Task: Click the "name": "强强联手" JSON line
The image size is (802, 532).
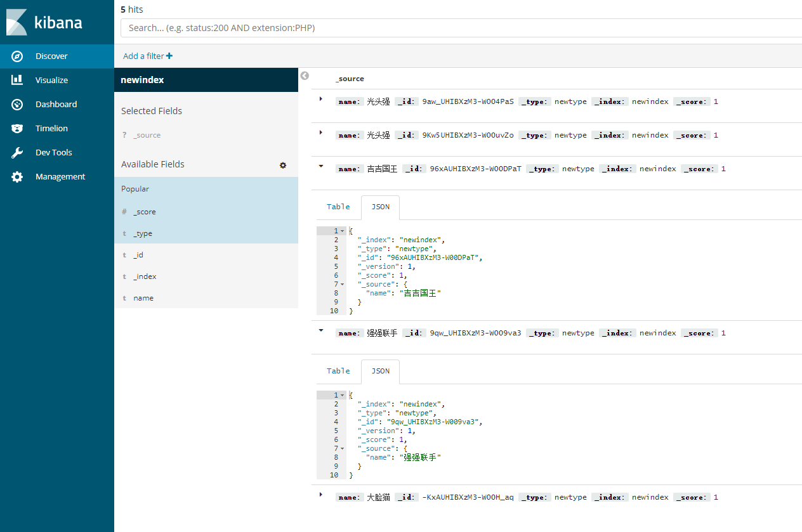Action: click(403, 457)
